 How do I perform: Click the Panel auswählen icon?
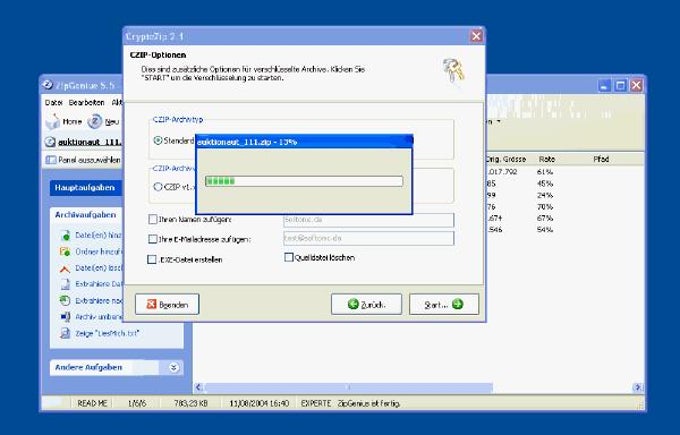click(x=51, y=160)
